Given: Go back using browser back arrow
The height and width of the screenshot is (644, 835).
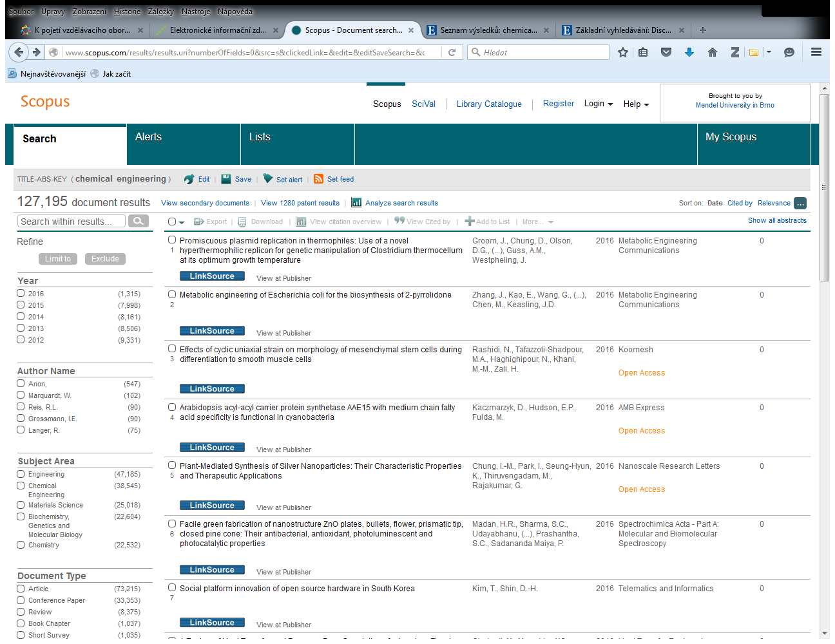Looking at the screenshot, I should pyautogui.click(x=19, y=52).
